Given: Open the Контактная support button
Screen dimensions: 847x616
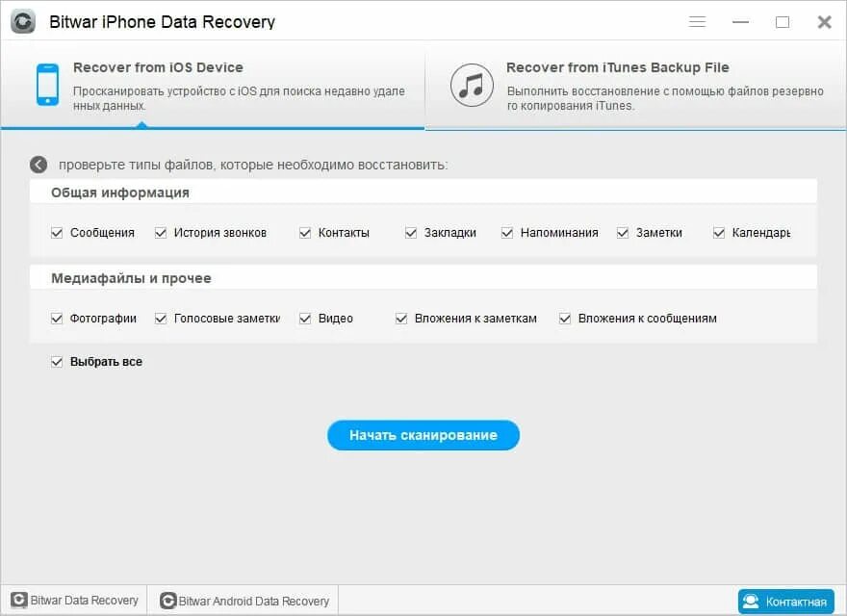Looking at the screenshot, I should pyautogui.click(x=786, y=602).
